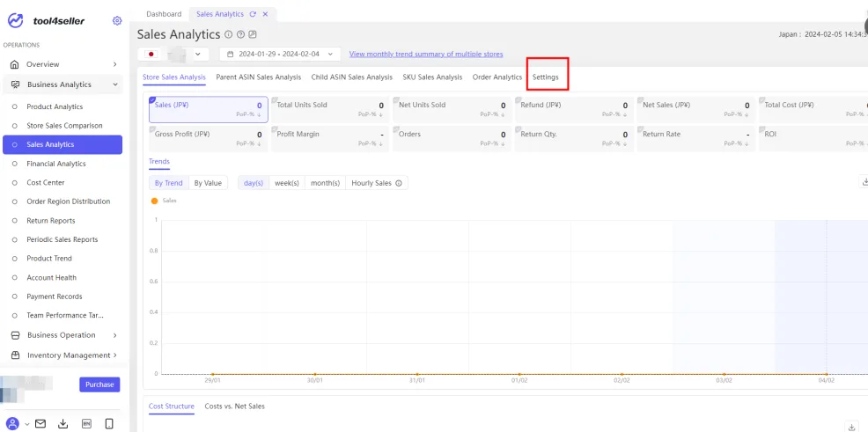Close the Sales Analytics tab
868x432 pixels.
coord(265,14)
